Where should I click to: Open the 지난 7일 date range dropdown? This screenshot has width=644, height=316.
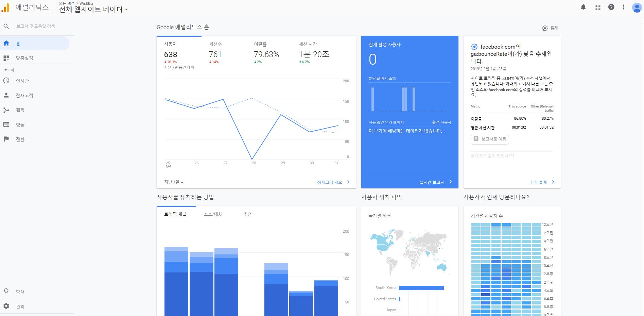(x=174, y=182)
